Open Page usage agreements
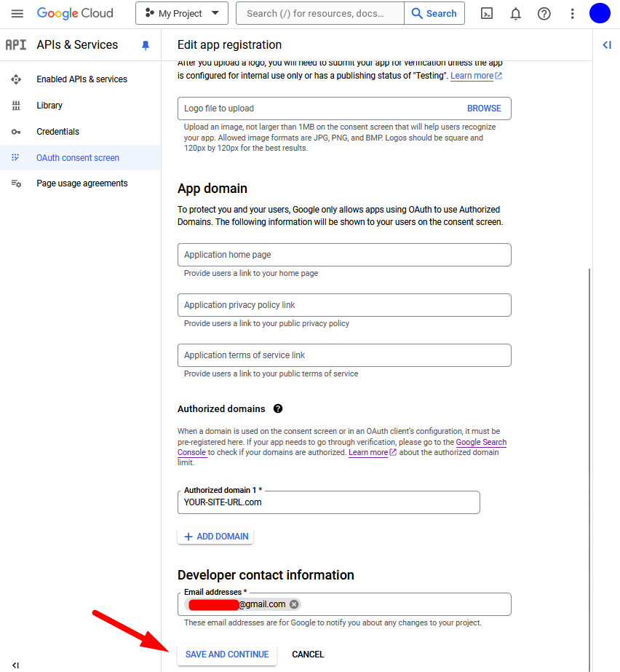This screenshot has height=672, width=620. [81, 183]
